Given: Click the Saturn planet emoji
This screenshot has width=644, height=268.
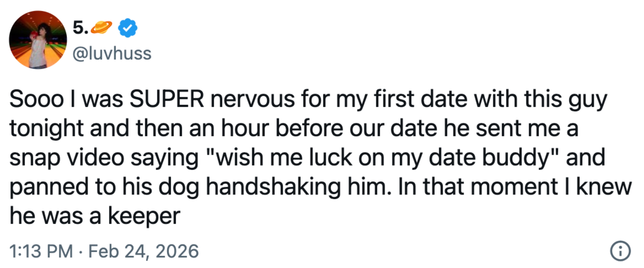Looking at the screenshot, I should (101, 28).
